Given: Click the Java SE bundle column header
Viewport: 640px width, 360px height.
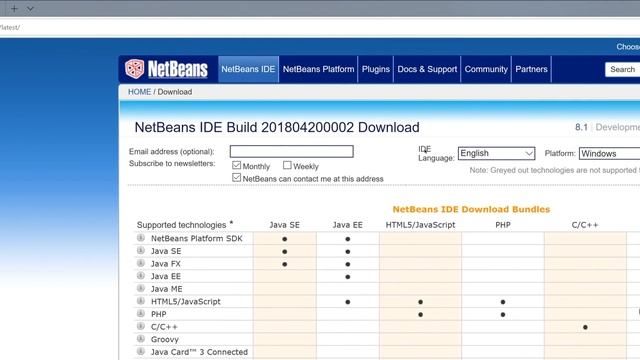Looking at the screenshot, I should tap(284, 225).
